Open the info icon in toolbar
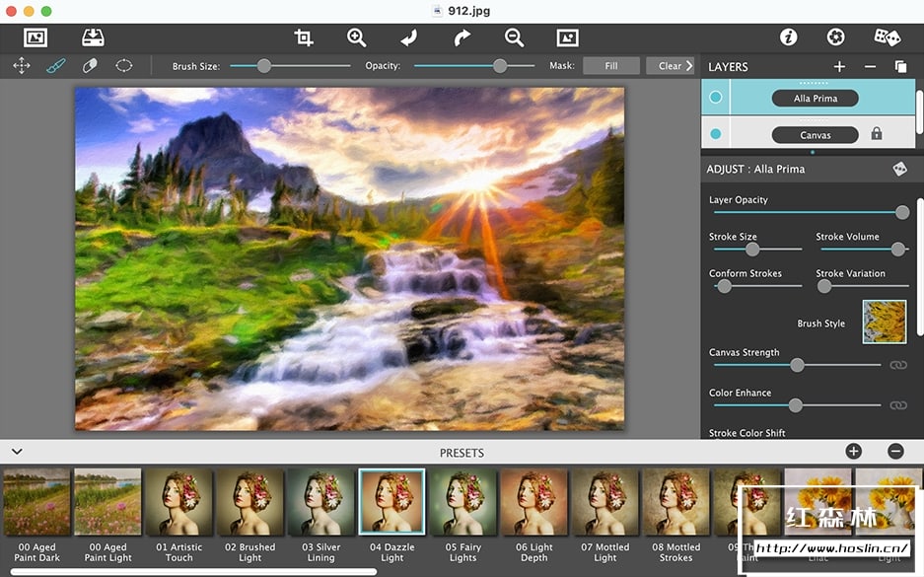Viewport: 924px width, 577px height. 788,37
